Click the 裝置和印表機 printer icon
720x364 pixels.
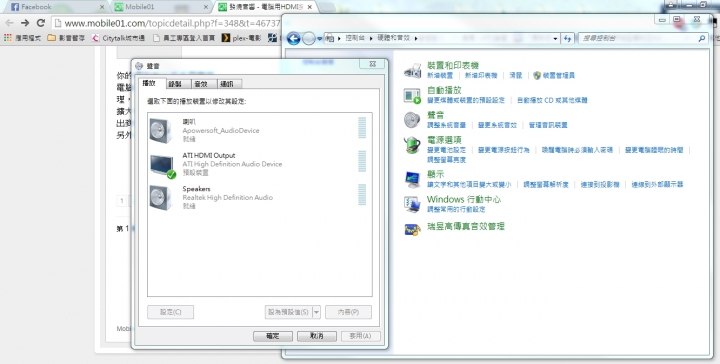[x=413, y=70]
